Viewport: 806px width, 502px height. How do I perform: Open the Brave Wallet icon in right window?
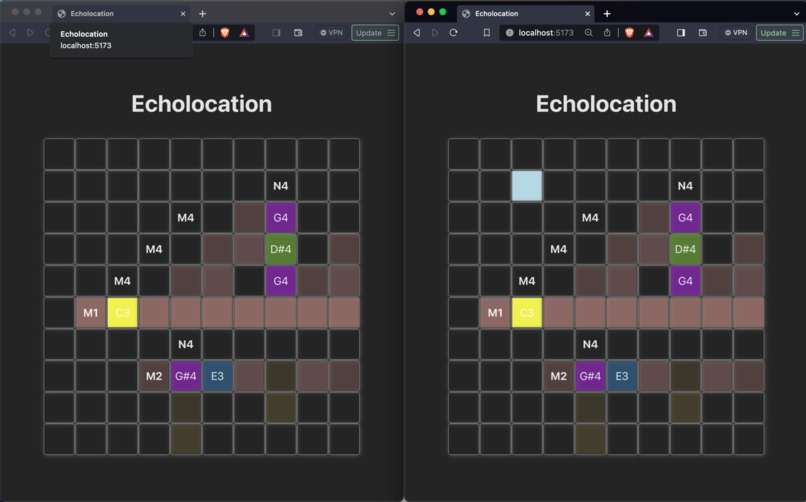703,33
